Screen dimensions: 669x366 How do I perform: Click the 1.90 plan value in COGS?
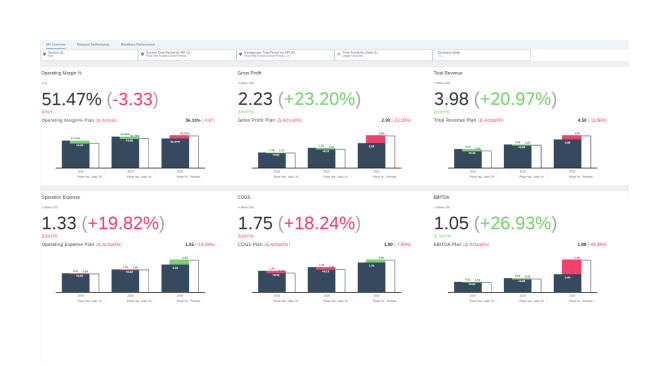388,244
